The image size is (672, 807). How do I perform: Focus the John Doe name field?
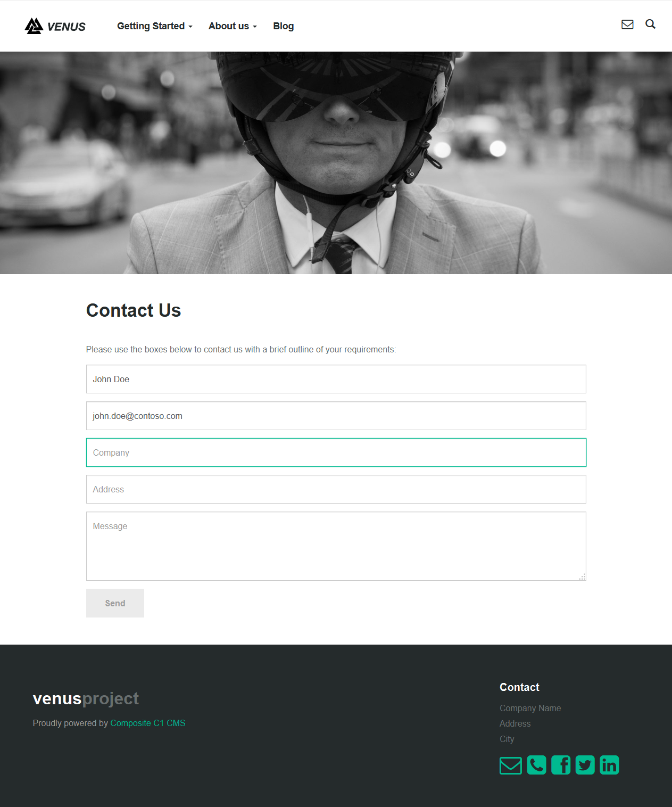[x=336, y=379]
